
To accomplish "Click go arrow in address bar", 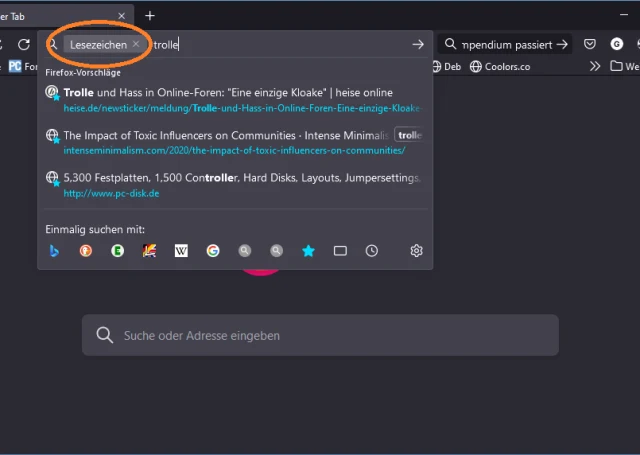I will coord(418,44).
